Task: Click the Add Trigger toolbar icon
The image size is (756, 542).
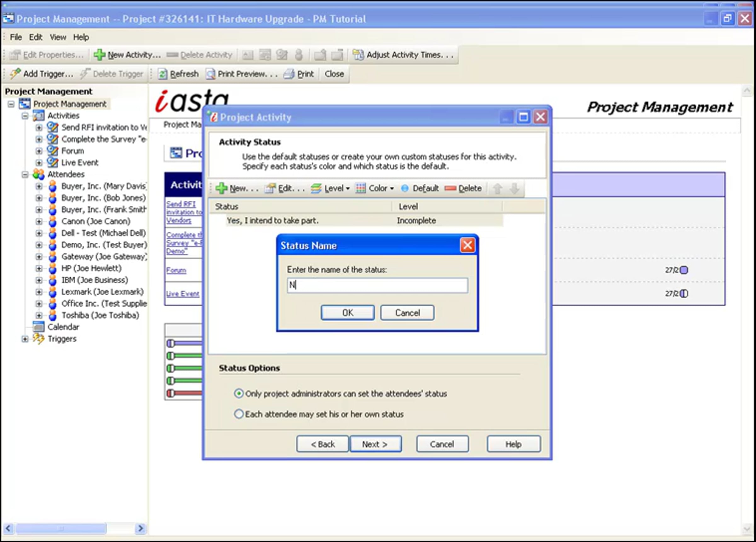Action: point(15,74)
